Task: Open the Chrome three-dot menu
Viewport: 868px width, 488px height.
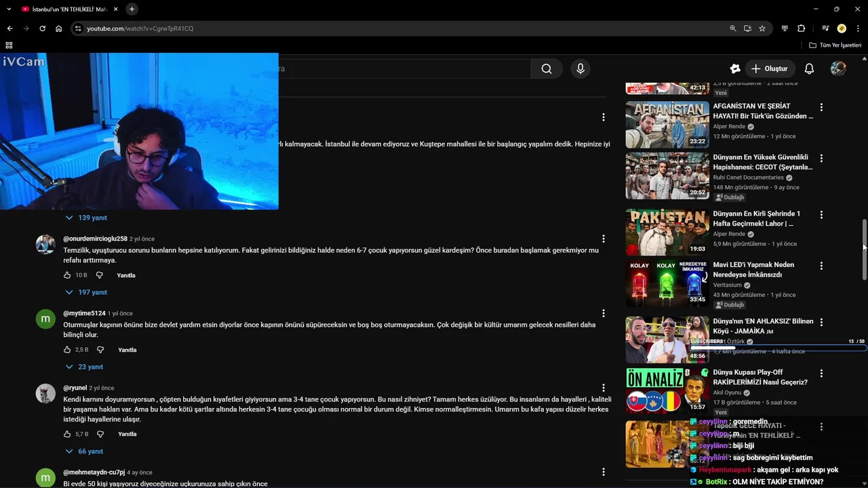Action: point(858,28)
